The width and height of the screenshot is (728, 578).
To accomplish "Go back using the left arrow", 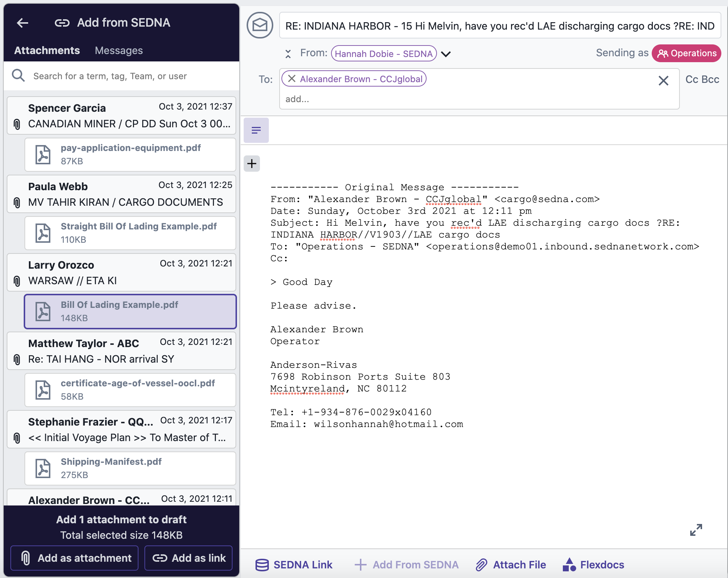I will coord(23,23).
